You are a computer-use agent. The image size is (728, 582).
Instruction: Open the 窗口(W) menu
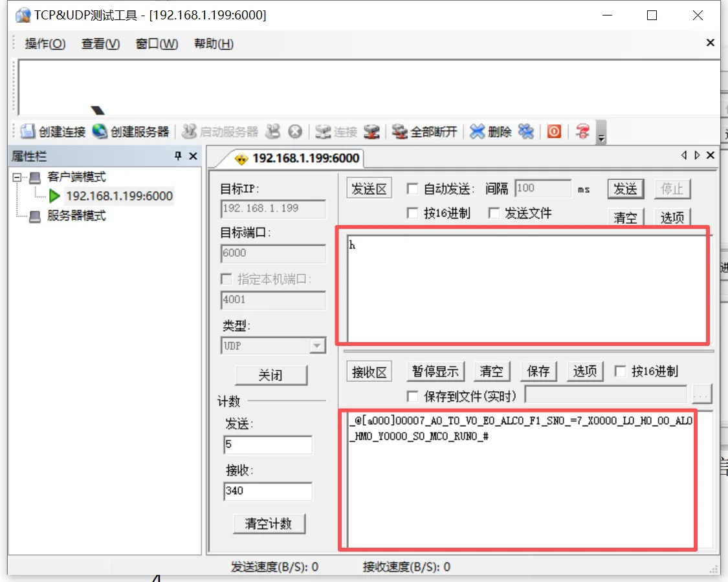pyautogui.click(x=157, y=43)
